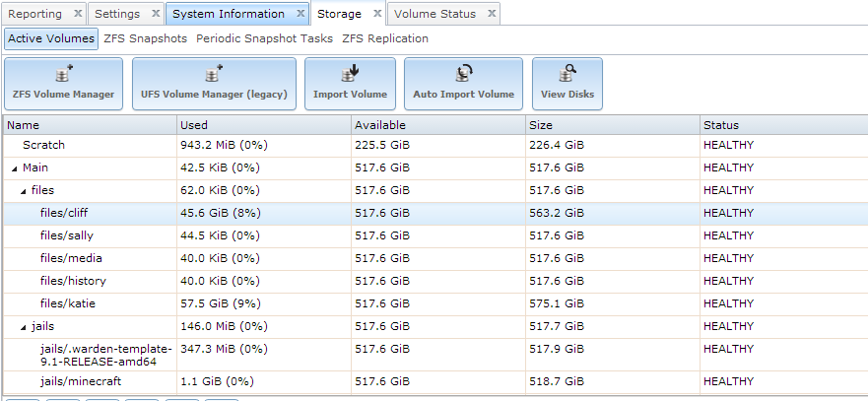The height and width of the screenshot is (401, 868).
Task: Open UFS Volume Manager (legacy) icon
Action: pyautogui.click(x=214, y=74)
